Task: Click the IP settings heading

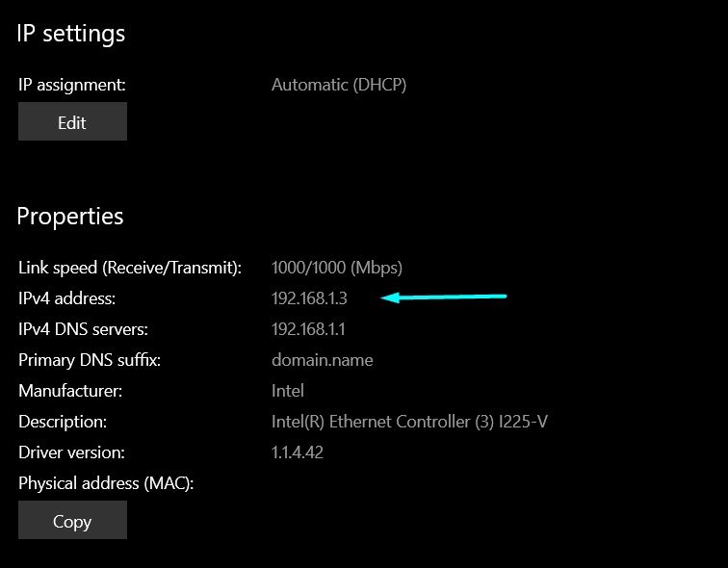Action: (71, 34)
